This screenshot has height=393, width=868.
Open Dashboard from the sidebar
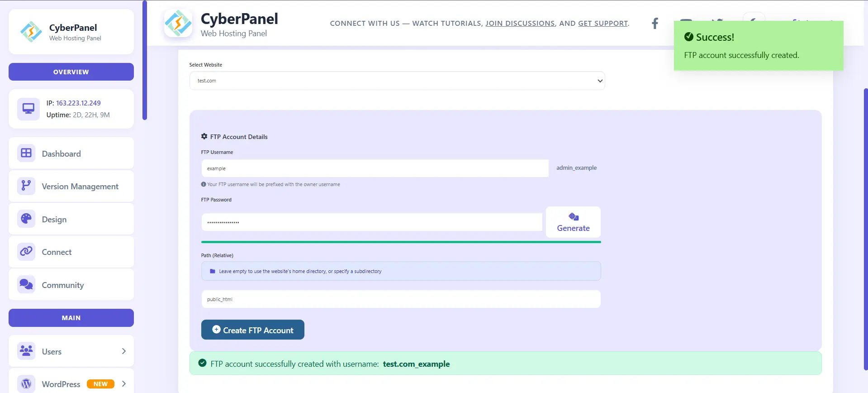(x=71, y=153)
